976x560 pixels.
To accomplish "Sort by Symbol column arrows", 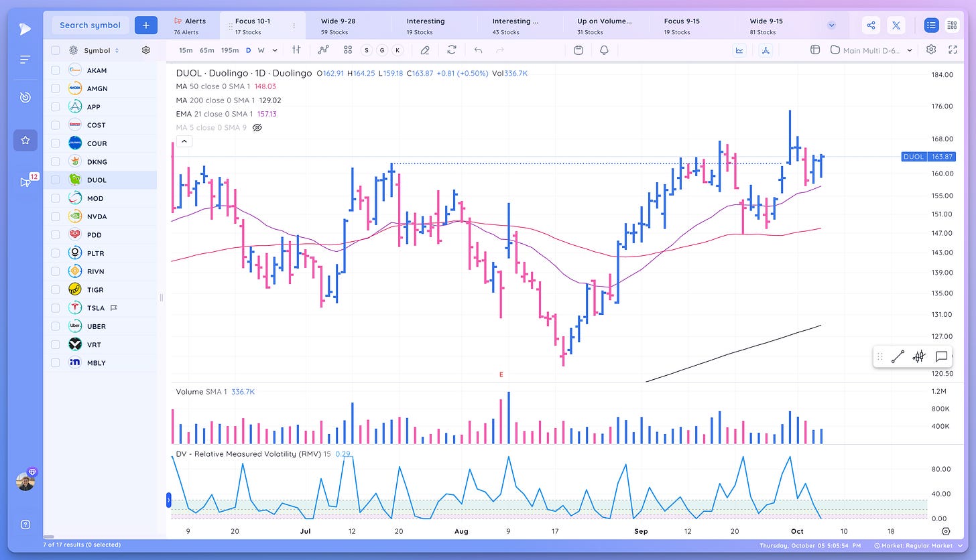I will [117, 50].
